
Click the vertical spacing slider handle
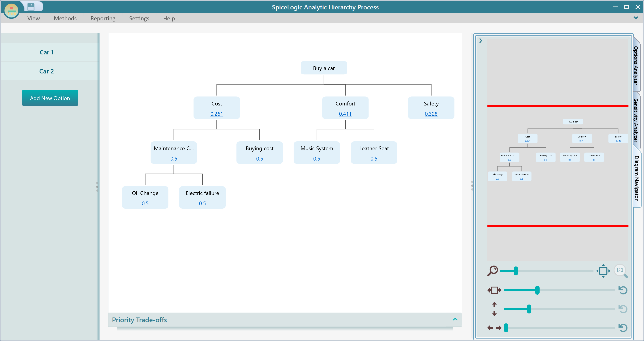(x=529, y=309)
